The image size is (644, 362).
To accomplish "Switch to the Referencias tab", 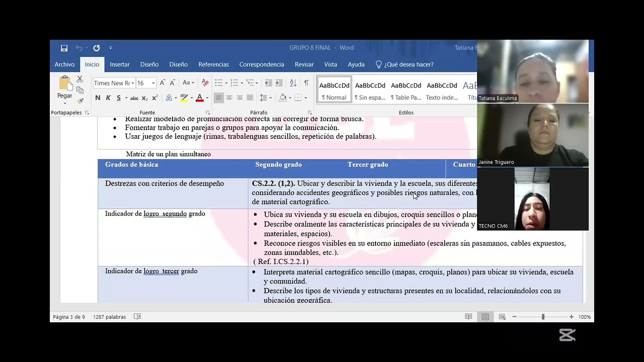I will (213, 64).
